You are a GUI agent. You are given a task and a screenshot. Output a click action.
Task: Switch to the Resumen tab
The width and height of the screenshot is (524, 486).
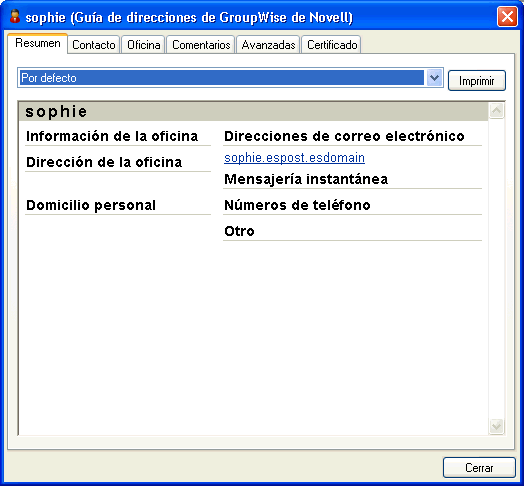pos(38,43)
